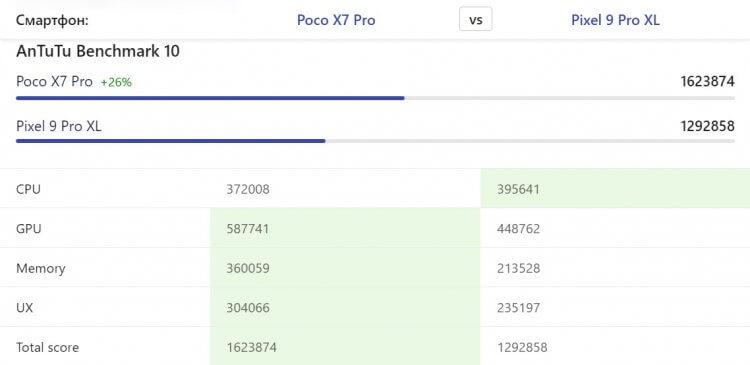Click the Pixel 9 Pro XL score bar
This screenshot has width=750, height=365.
coord(375,141)
